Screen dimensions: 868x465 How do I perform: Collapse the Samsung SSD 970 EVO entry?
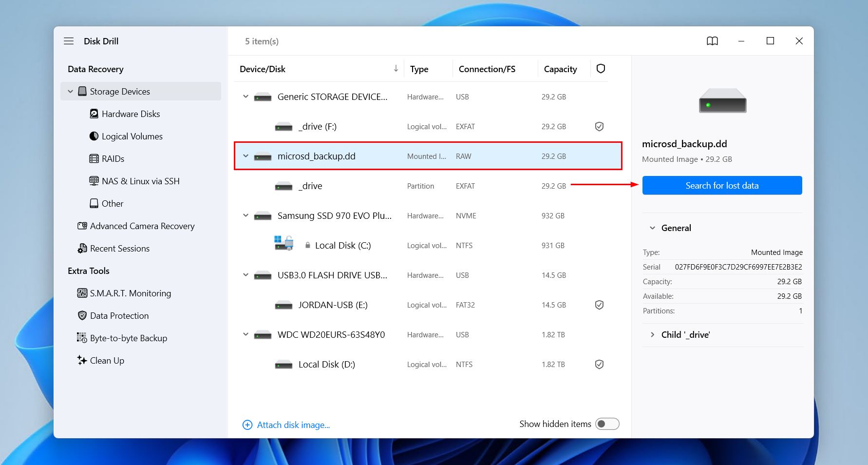pos(245,215)
